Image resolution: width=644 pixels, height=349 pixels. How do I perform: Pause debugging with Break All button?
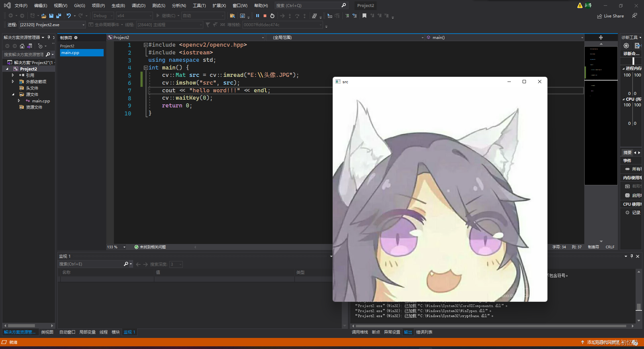click(258, 16)
